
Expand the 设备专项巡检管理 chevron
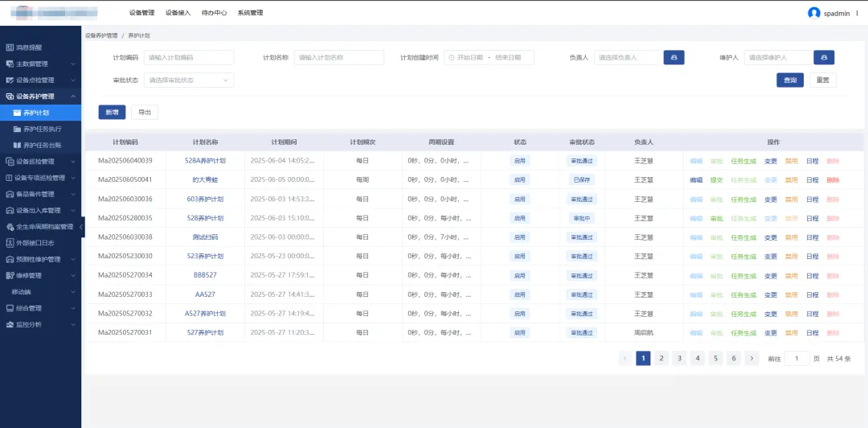(x=73, y=178)
